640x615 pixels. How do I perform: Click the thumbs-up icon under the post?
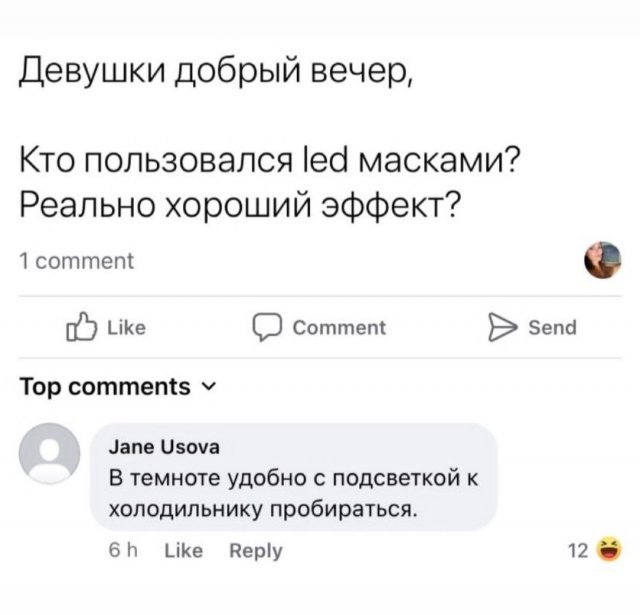[x=82, y=327]
